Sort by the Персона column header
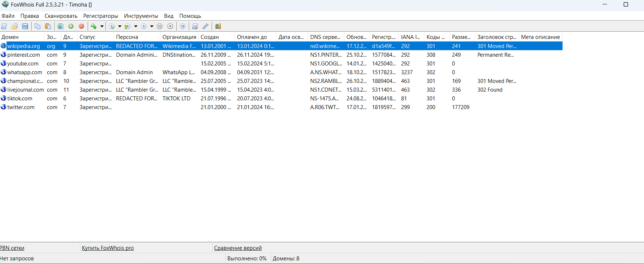Image resolution: width=644 pixels, height=264 pixels. (x=137, y=37)
